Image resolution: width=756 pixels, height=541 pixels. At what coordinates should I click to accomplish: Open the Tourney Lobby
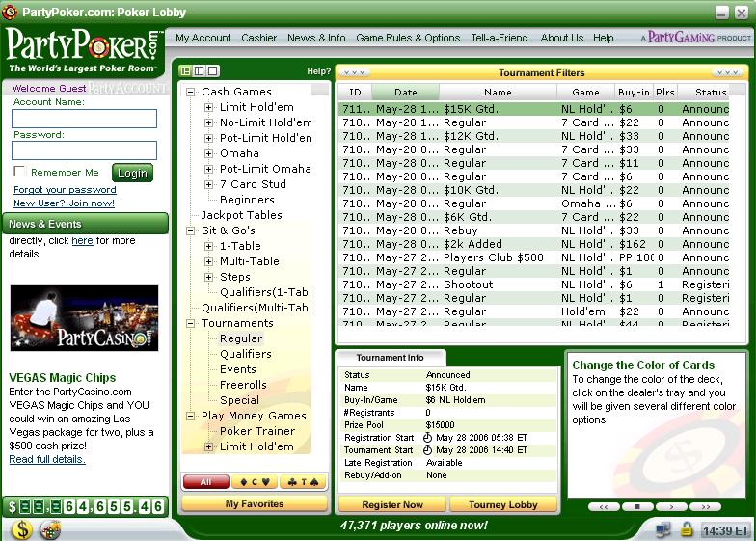click(x=503, y=504)
